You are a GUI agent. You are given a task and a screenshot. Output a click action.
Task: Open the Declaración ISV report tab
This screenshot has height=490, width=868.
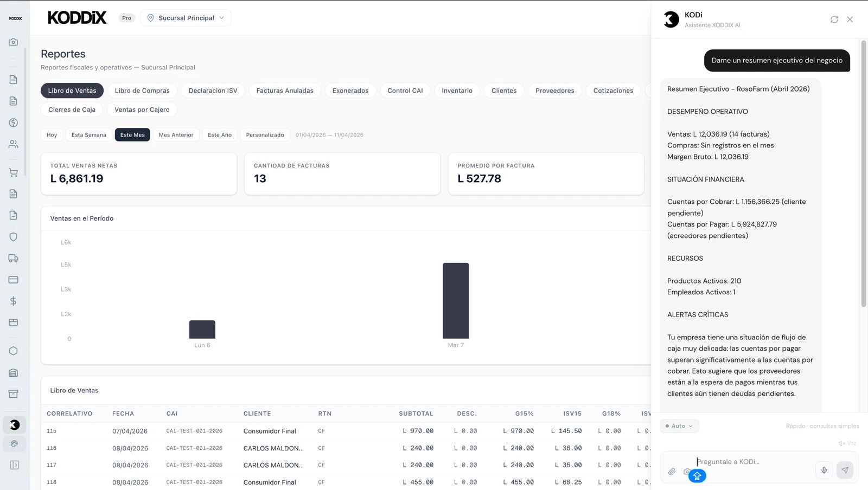[x=213, y=91]
